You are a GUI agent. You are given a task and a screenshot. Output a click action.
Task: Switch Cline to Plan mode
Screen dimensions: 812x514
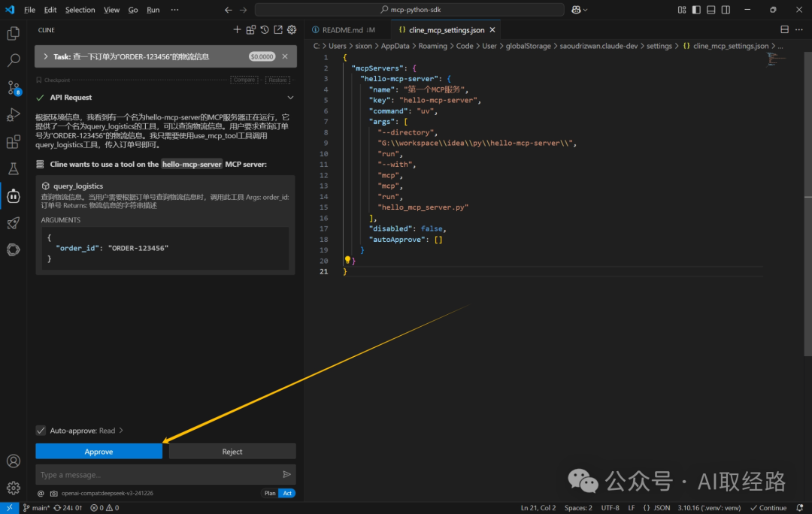[270, 493]
